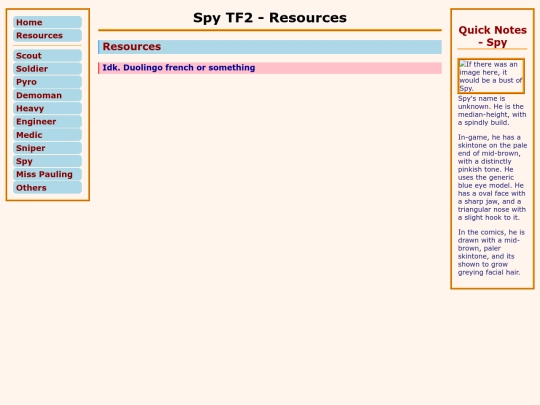The height and width of the screenshot is (405, 540).
Task: Open the Home navigation link
Action: [47, 22]
